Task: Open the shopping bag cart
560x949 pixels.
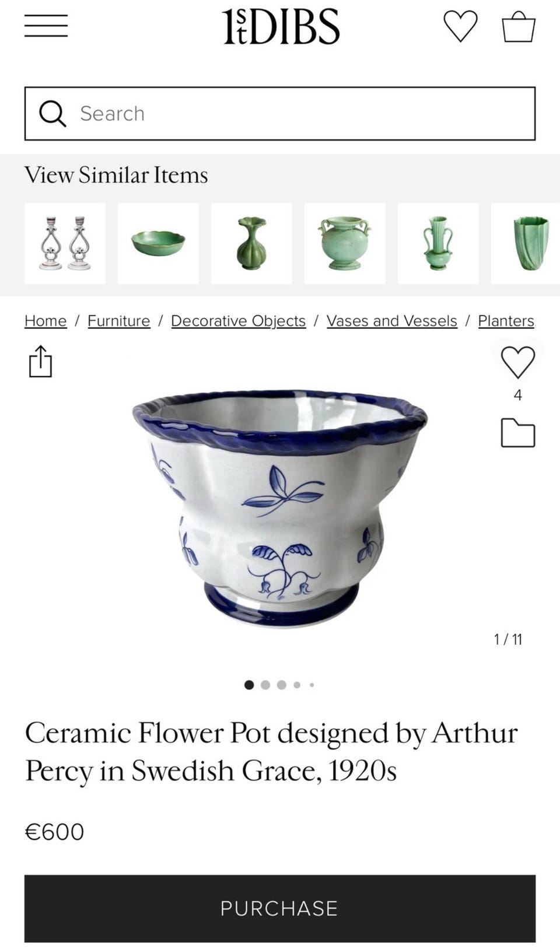Action: (x=519, y=26)
